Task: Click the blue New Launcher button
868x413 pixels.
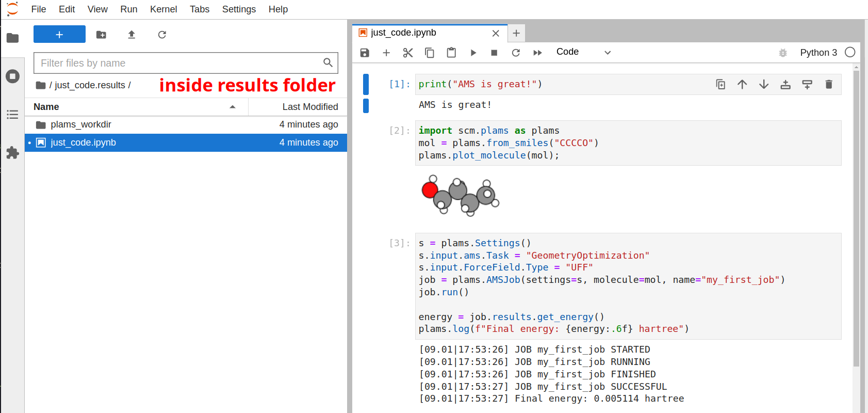Action: (59, 35)
